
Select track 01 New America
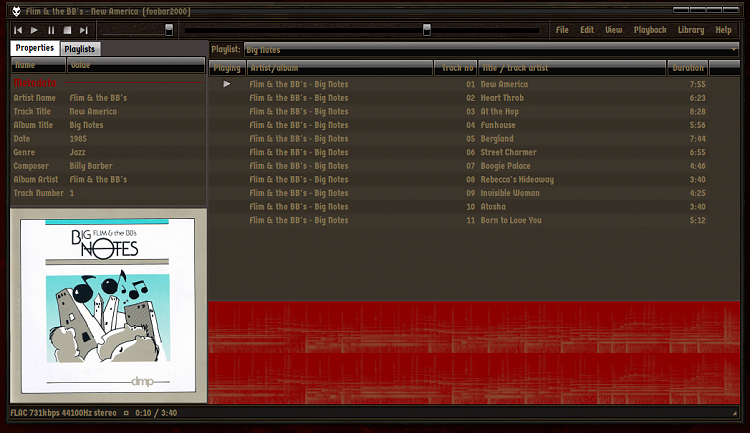point(474,84)
